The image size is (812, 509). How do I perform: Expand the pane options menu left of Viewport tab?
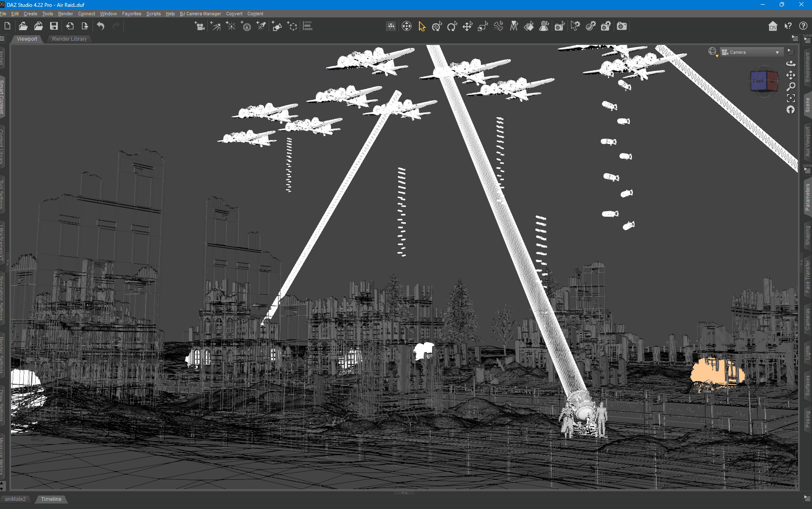(x=3, y=39)
